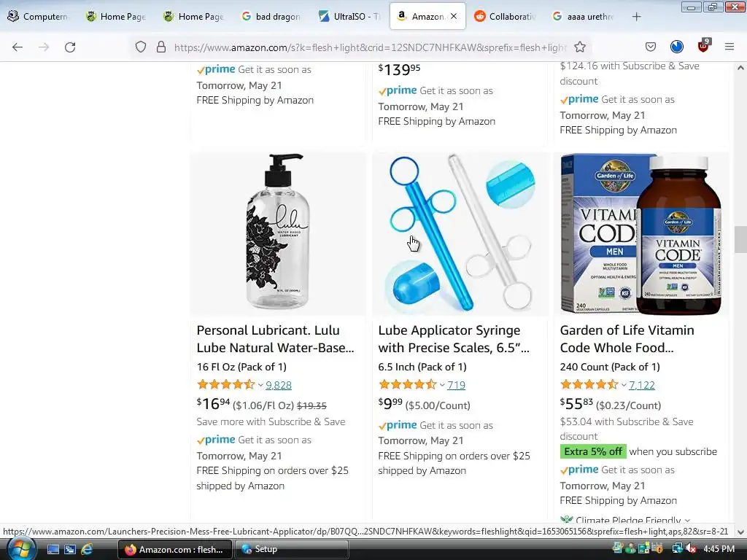Expand rating breakdown for Lulu Lube
Screen dimensions: 747x560
point(260,385)
